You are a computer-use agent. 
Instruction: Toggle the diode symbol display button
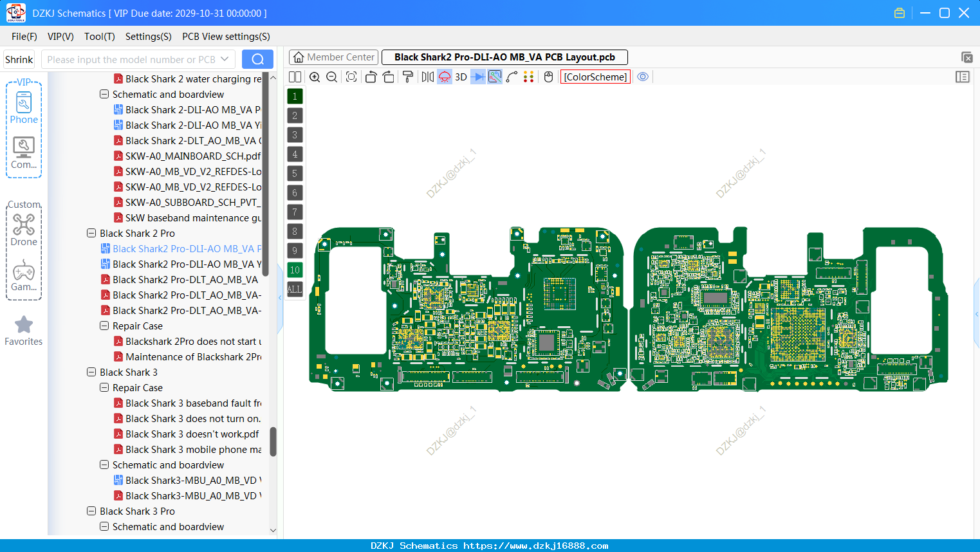(478, 77)
